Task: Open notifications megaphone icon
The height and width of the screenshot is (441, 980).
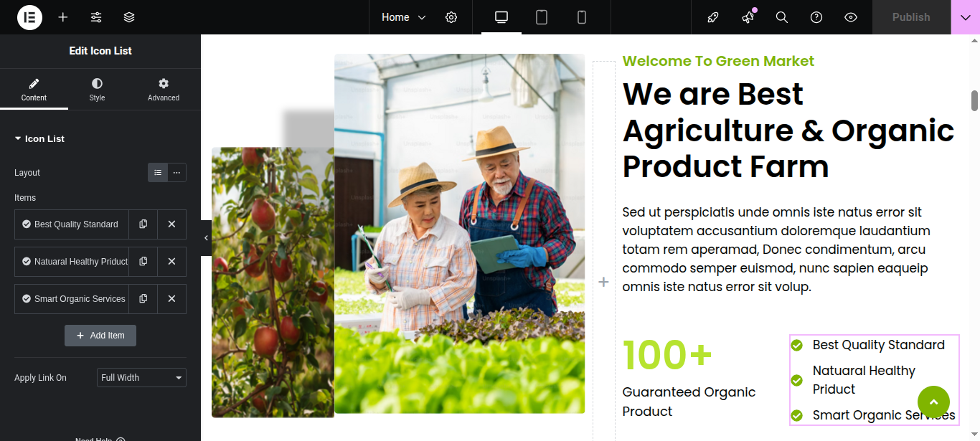Action: (748, 17)
